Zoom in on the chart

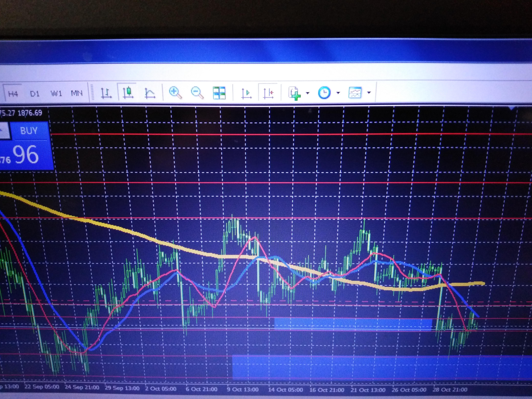pos(175,93)
